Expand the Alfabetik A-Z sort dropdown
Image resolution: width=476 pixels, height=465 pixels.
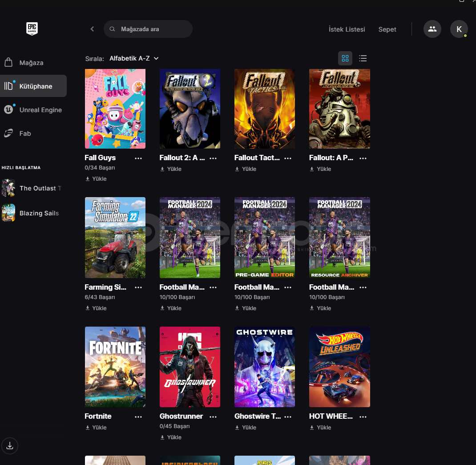point(134,58)
